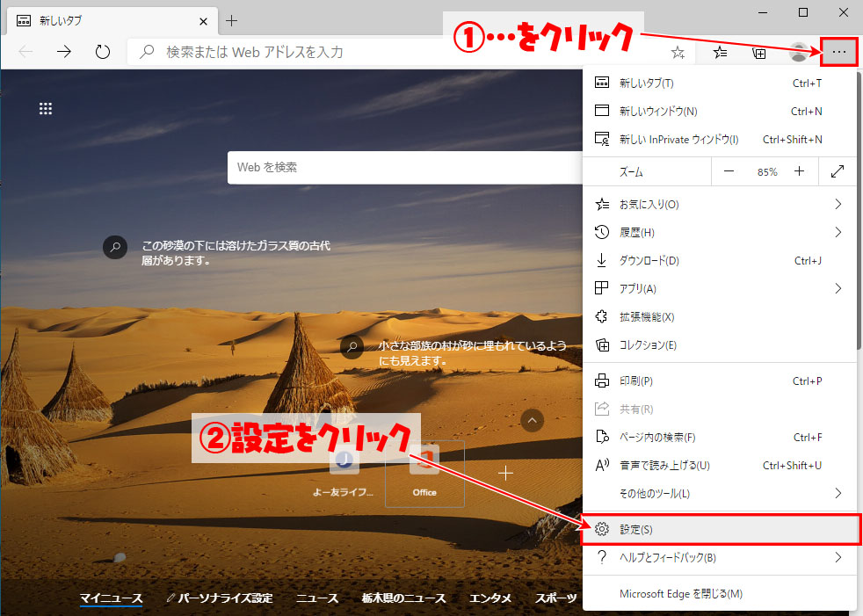Open the Favorites list toolbar icon
Image resolution: width=863 pixels, height=616 pixels.
pyautogui.click(x=720, y=53)
